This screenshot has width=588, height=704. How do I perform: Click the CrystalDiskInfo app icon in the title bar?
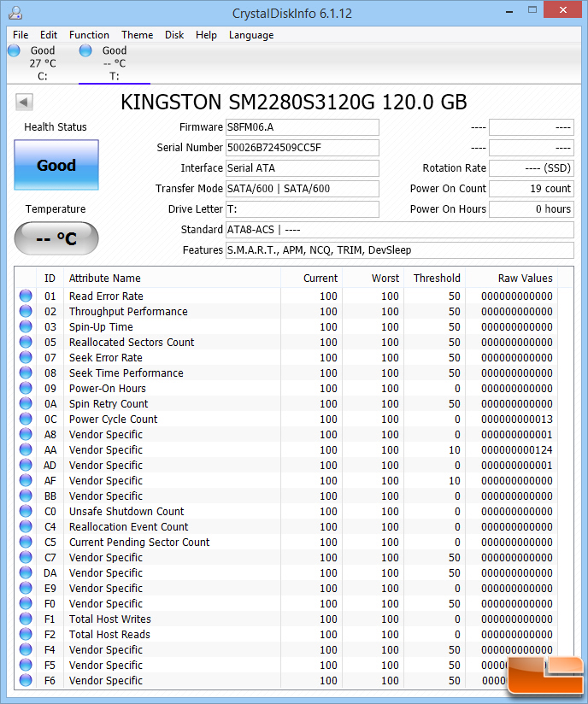click(x=15, y=13)
